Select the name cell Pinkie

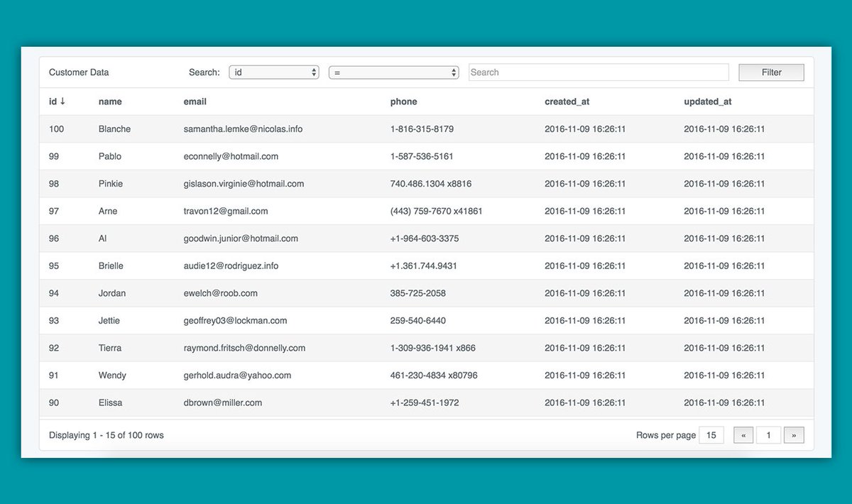point(111,184)
